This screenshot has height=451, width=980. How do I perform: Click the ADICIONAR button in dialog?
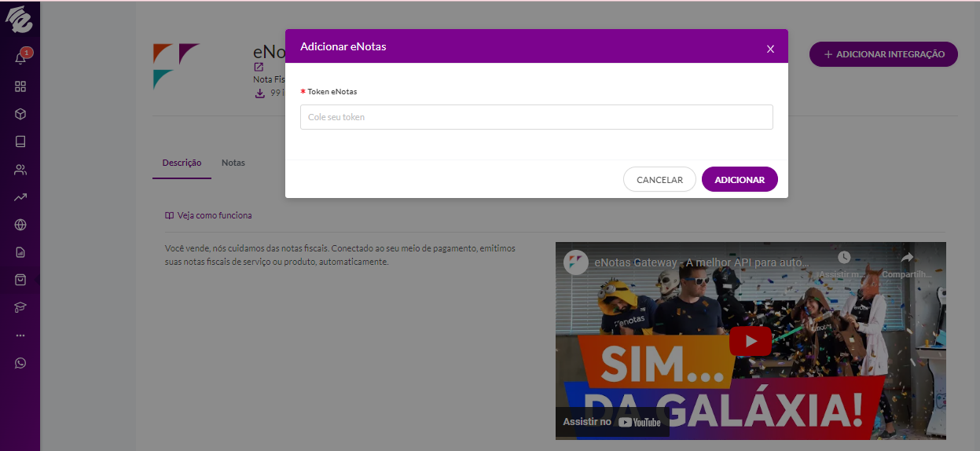[740, 180]
